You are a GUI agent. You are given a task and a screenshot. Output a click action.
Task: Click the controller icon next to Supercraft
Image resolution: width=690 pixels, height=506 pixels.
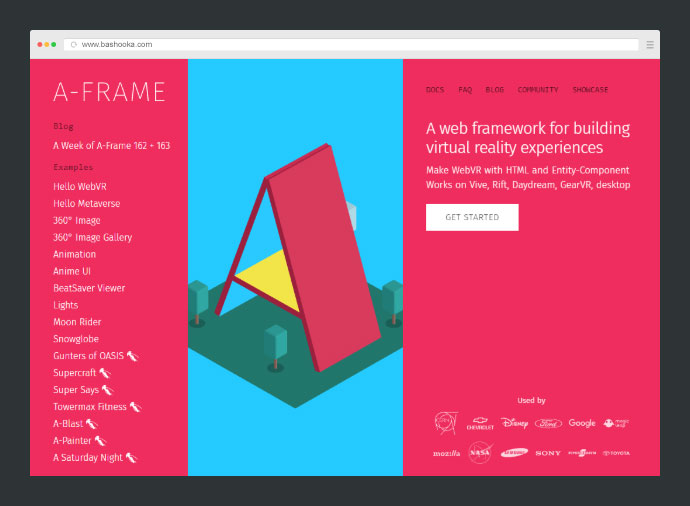tap(105, 373)
